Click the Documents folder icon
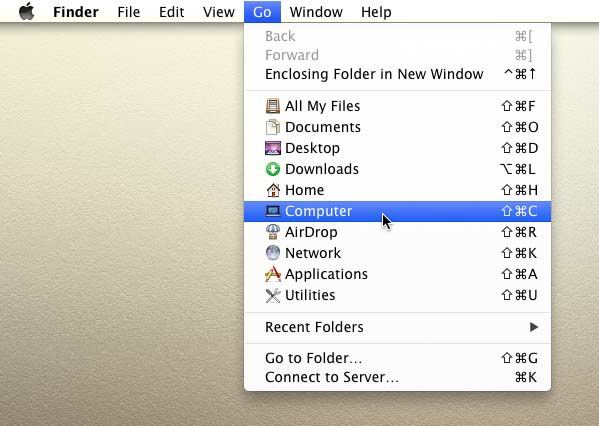599x426 pixels. pyautogui.click(x=273, y=127)
